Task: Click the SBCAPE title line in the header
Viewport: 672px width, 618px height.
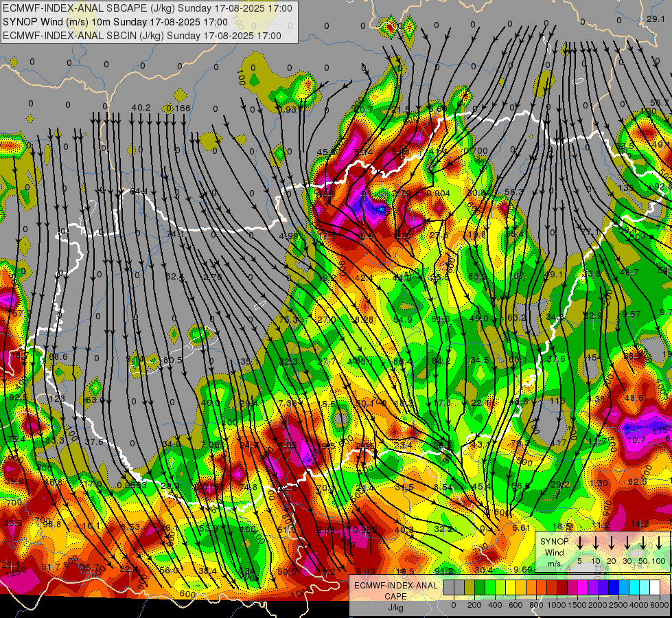Action: click(148, 8)
